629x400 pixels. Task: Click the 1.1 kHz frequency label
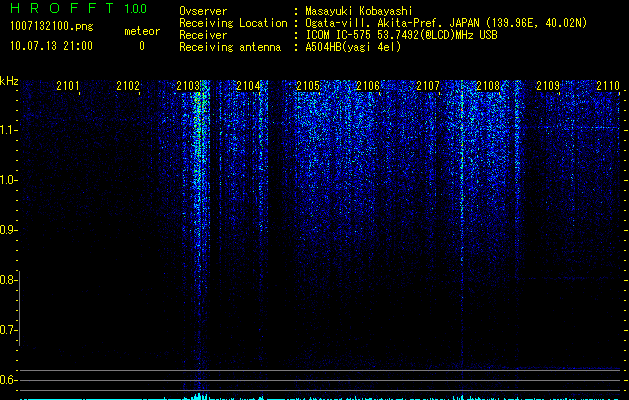[8, 130]
